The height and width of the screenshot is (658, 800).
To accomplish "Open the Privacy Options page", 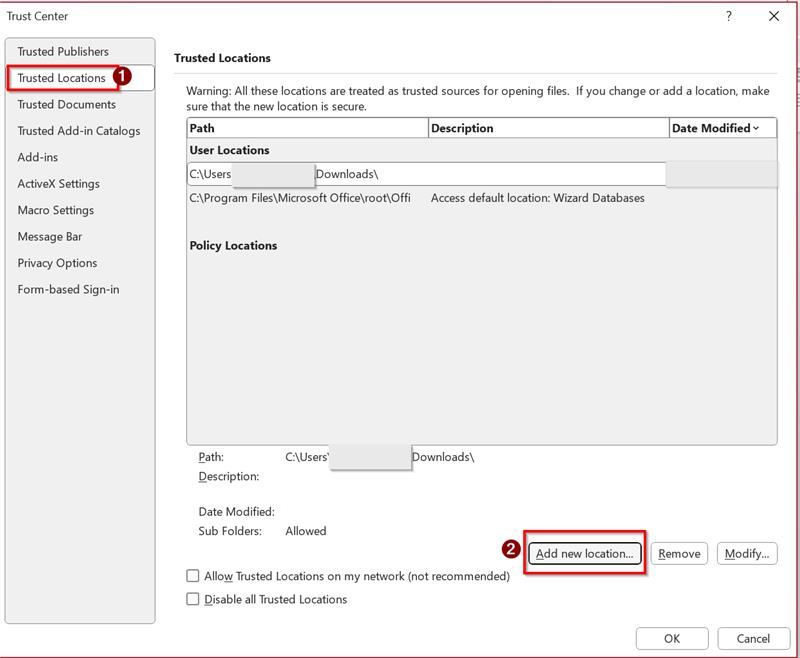I will coord(57,265).
